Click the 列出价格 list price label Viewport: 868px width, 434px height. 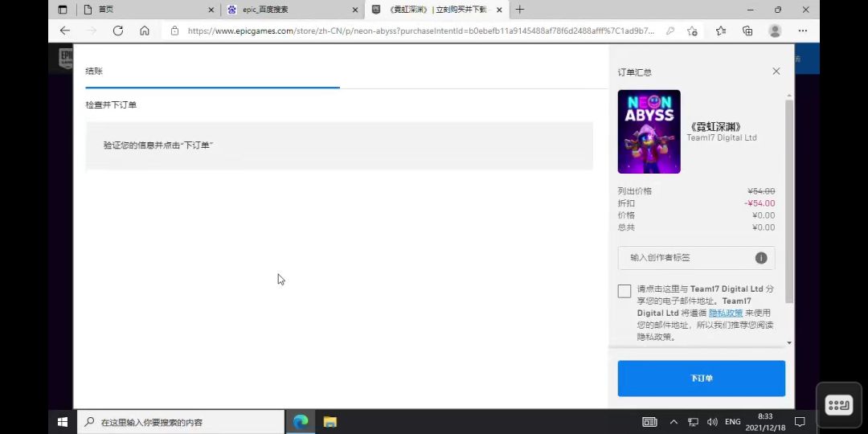click(634, 191)
